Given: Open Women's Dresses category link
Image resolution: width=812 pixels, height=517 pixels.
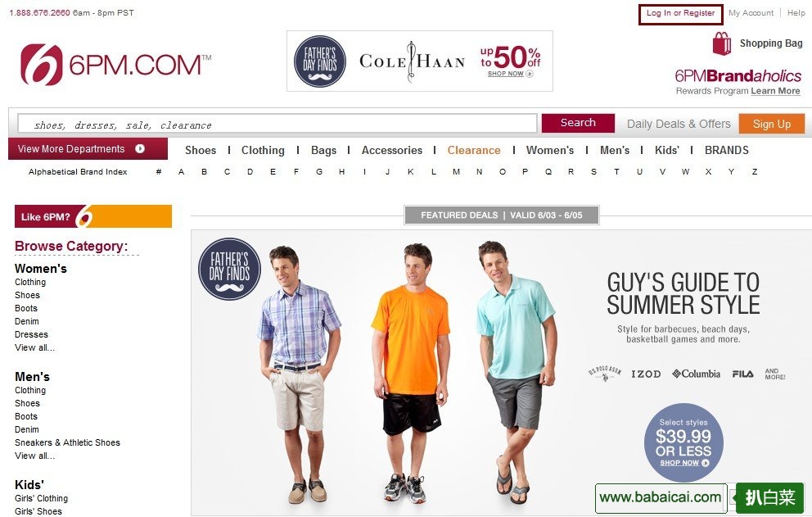Looking at the screenshot, I should [x=31, y=334].
